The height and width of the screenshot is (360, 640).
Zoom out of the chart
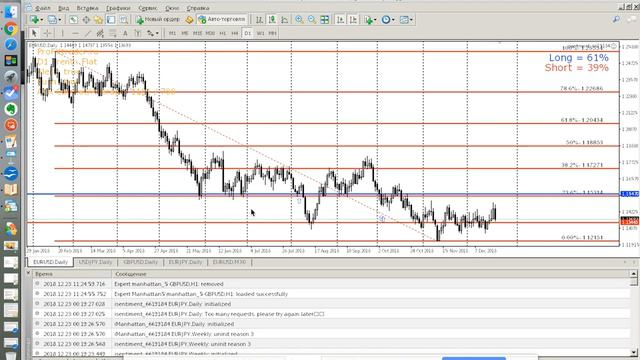pos(312,20)
